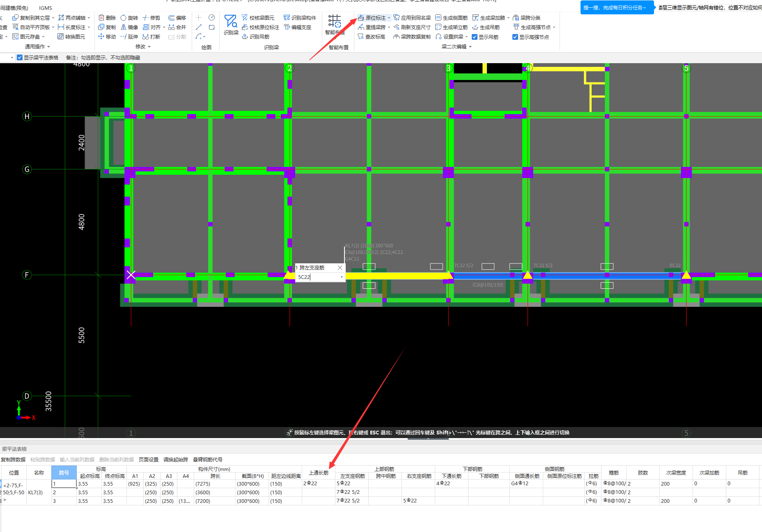This screenshot has height=532, width=762.
Task: Expand the 设置拱梁 dropdown arrow
Action: click(466, 37)
